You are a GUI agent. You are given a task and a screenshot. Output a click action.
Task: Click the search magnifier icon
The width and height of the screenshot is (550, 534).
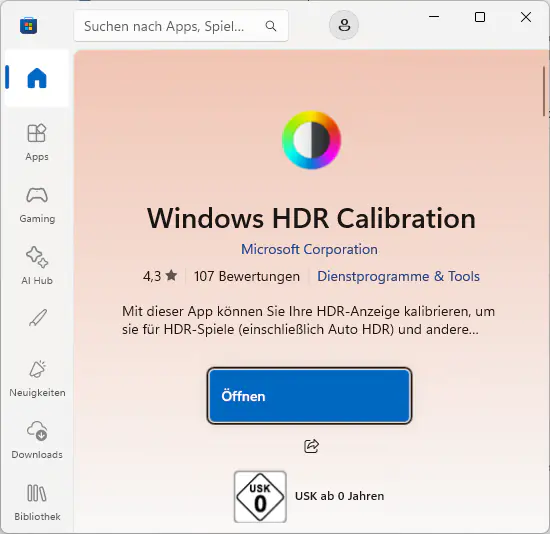pos(271,26)
